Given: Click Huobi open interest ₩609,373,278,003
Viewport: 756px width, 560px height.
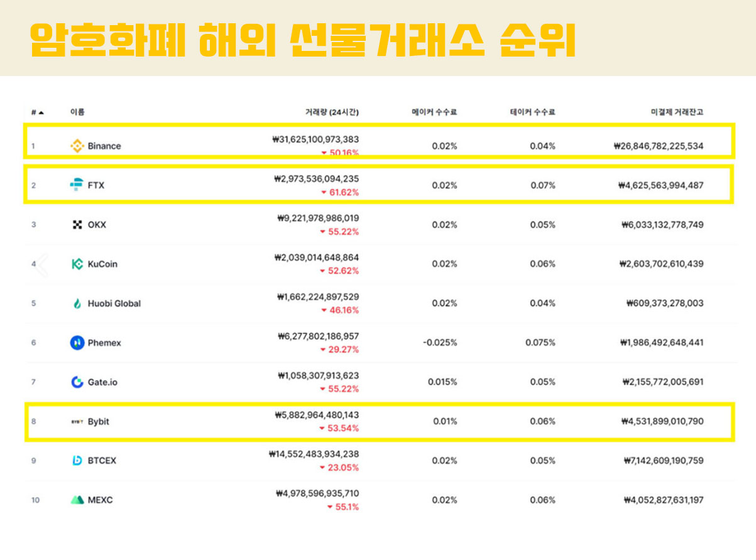Looking at the screenshot, I should (x=665, y=304).
